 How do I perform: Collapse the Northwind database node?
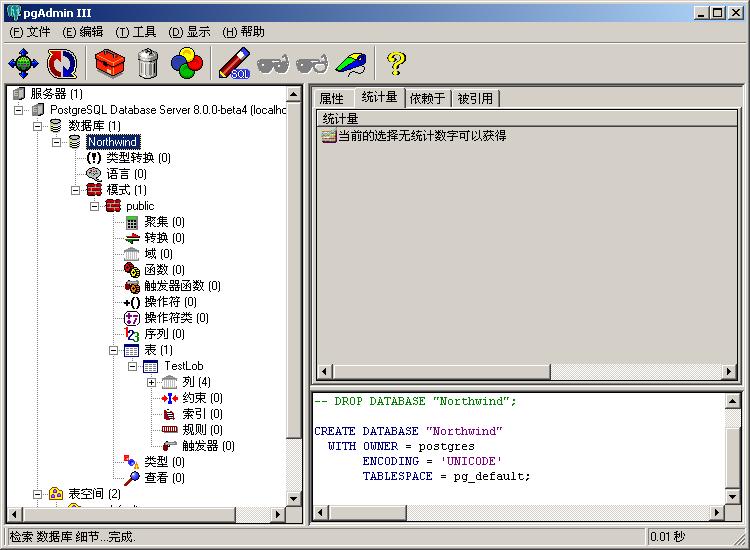coord(56,143)
